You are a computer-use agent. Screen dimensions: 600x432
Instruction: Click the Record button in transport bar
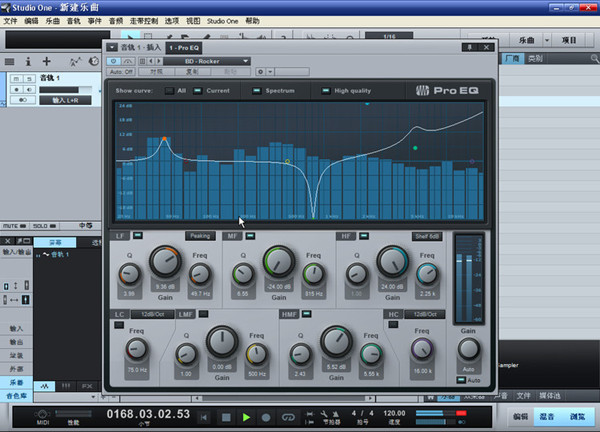point(267,416)
